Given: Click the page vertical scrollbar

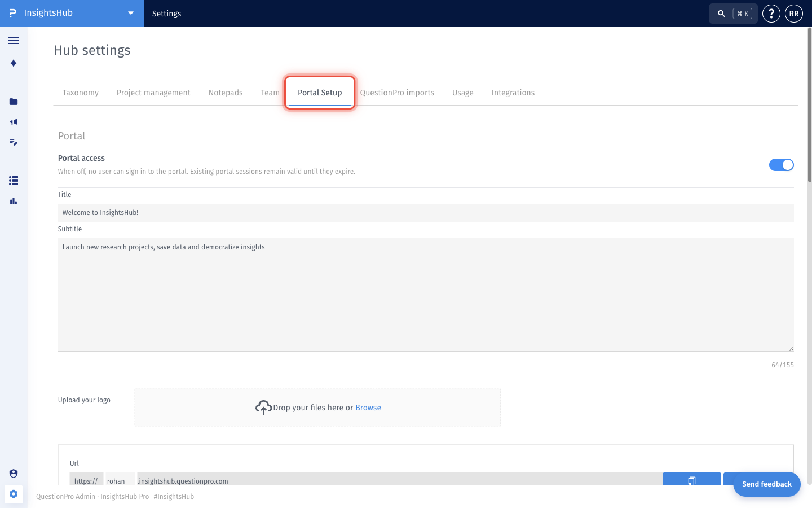Looking at the screenshot, I should [x=810, y=104].
